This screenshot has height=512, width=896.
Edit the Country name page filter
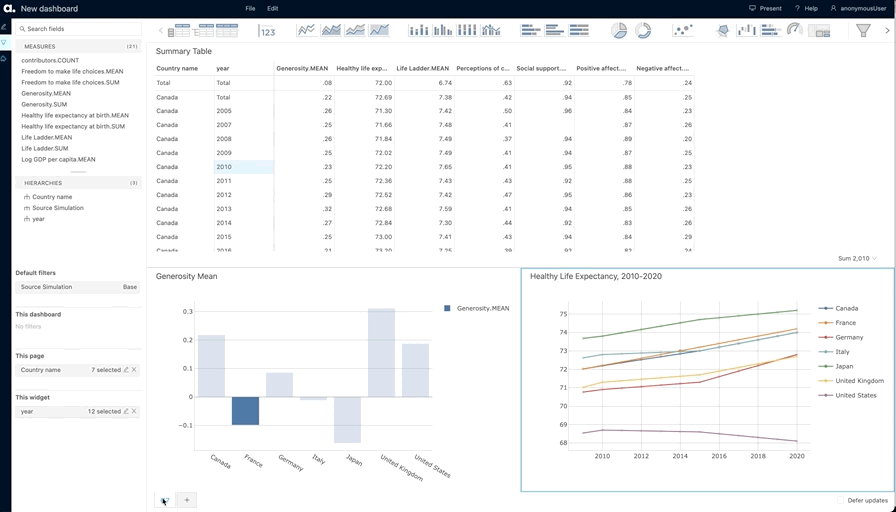126,370
